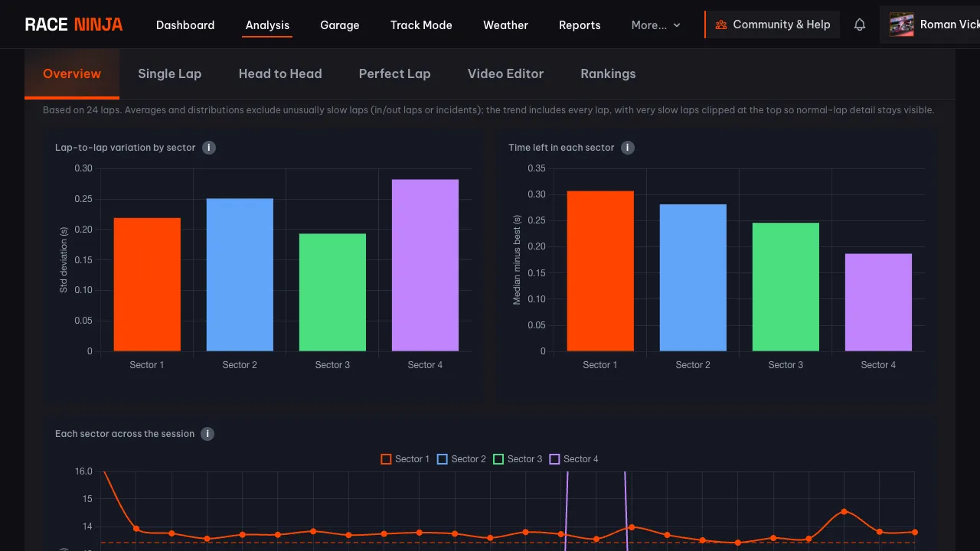This screenshot has height=551, width=980.
Task: Go to the Dashboard page
Action: (185, 24)
